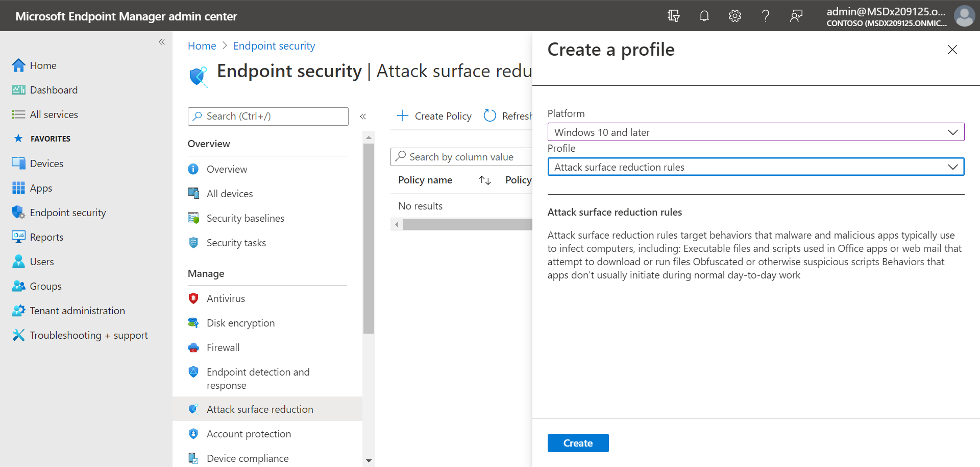Click the Dashboard chart icon
980x467 pixels.
tap(18, 90)
